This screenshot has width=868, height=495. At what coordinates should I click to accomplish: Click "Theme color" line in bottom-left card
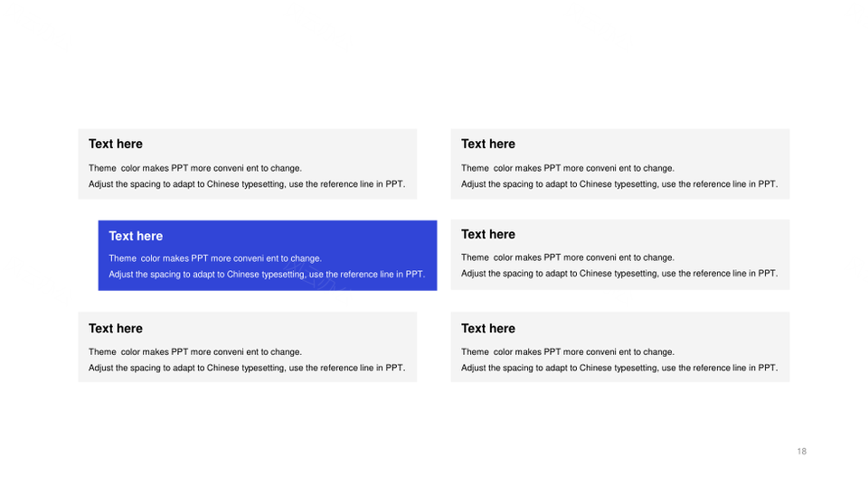(195, 352)
